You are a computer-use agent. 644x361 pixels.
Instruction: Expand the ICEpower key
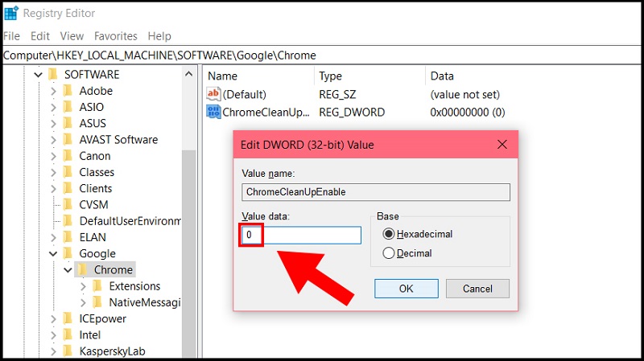pyautogui.click(x=53, y=318)
